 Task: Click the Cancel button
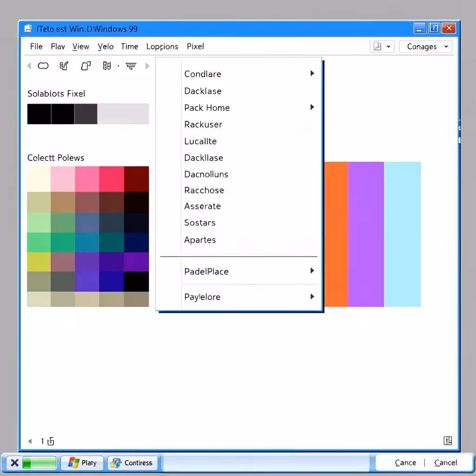click(x=445, y=463)
